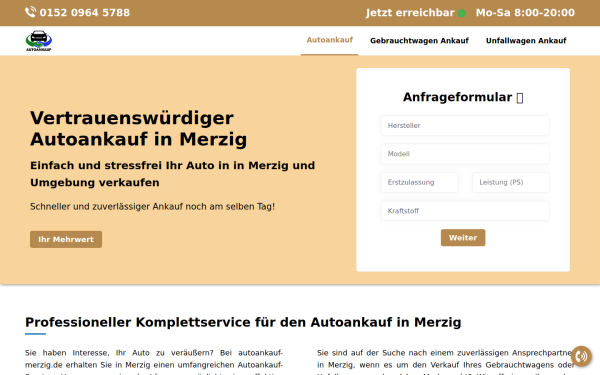Viewport: 600px width, 375px height.
Task: Click the 'Jetzt erreichbar' text
Action: point(410,13)
